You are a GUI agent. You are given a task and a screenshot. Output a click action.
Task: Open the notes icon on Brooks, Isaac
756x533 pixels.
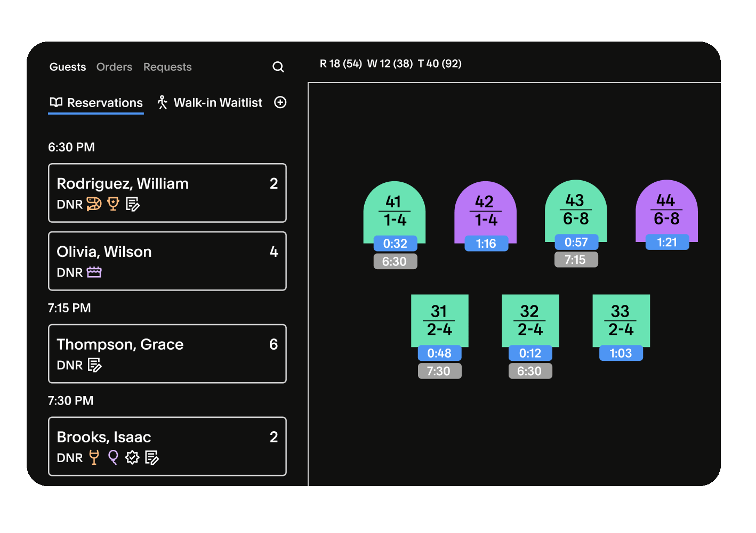[152, 458]
